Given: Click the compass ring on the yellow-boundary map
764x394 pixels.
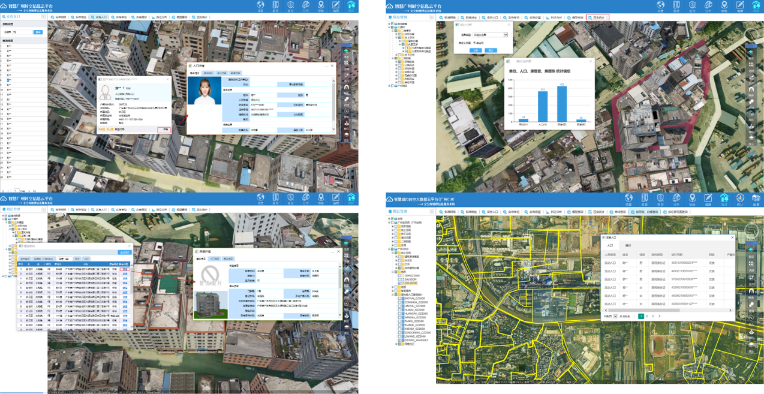Looking at the screenshot, I should point(753,227).
